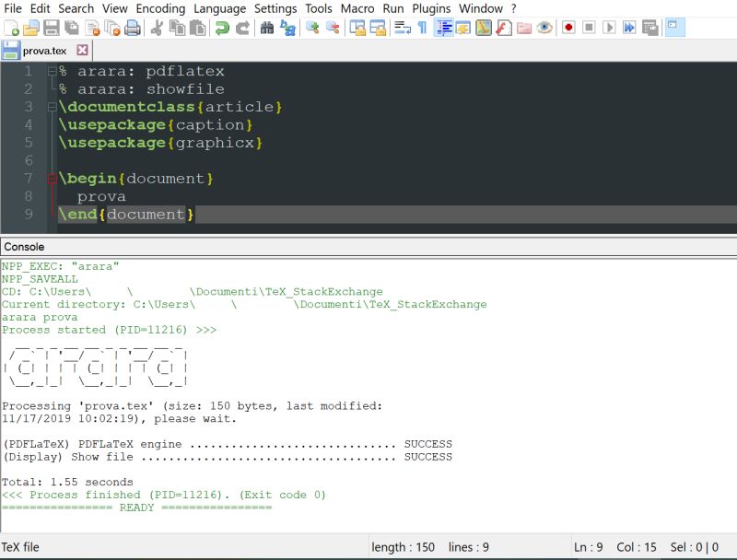Select the prova.tex tab

click(44, 51)
